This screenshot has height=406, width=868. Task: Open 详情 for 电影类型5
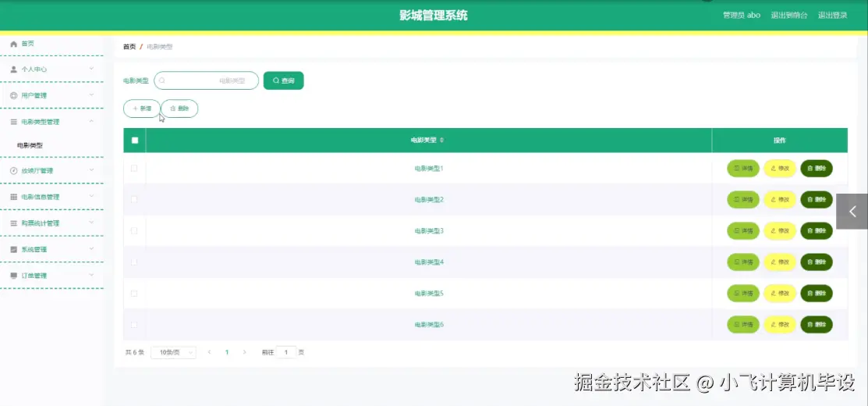click(x=743, y=294)
